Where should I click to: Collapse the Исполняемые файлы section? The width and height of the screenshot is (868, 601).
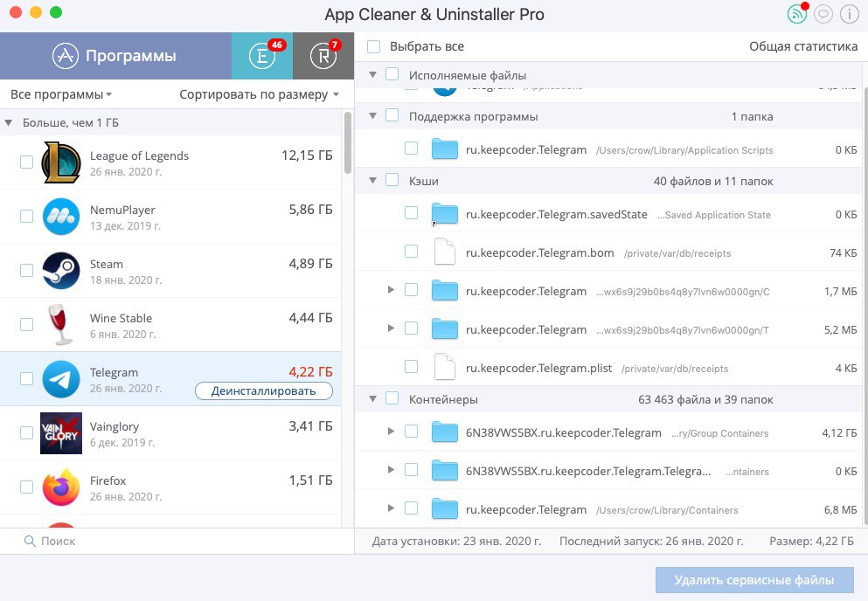point(373,75)
